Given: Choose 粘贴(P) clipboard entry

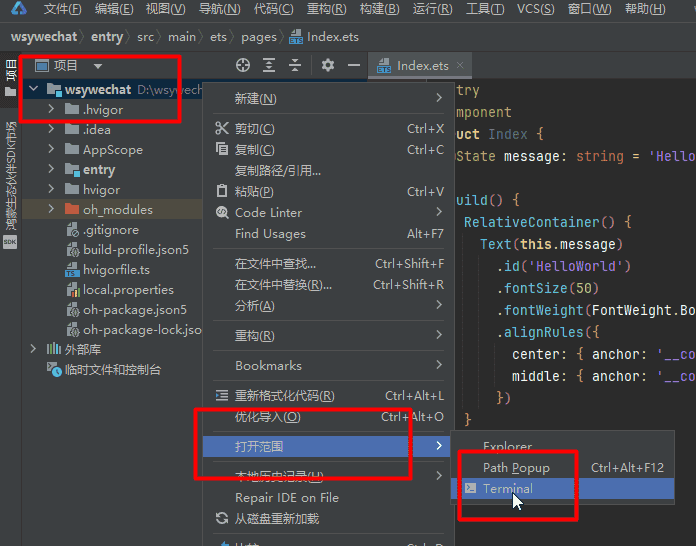Looking at the screenshot, I should pyautogui.click(x=328, y=191).
